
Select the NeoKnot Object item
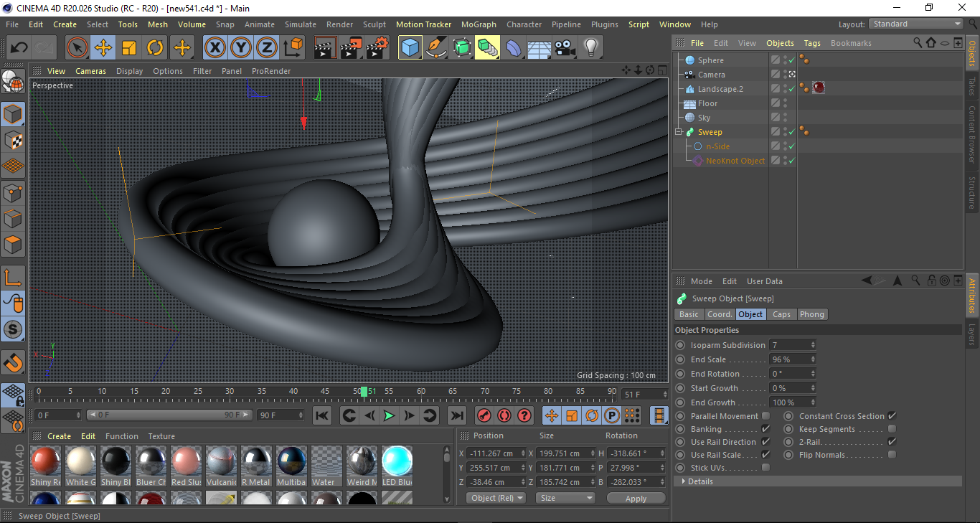[x=735, y=161]
